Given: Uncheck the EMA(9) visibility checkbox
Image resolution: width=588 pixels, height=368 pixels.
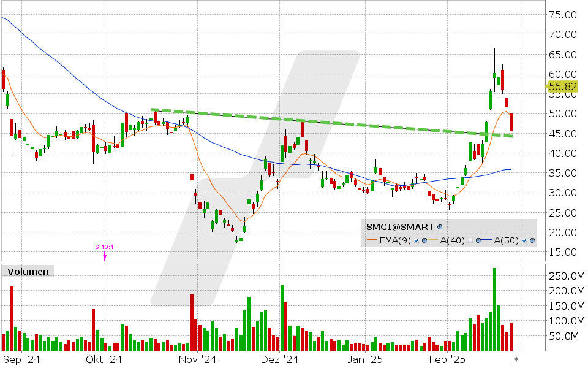Looking at the screenshot, I should click(x=417, y=240).
